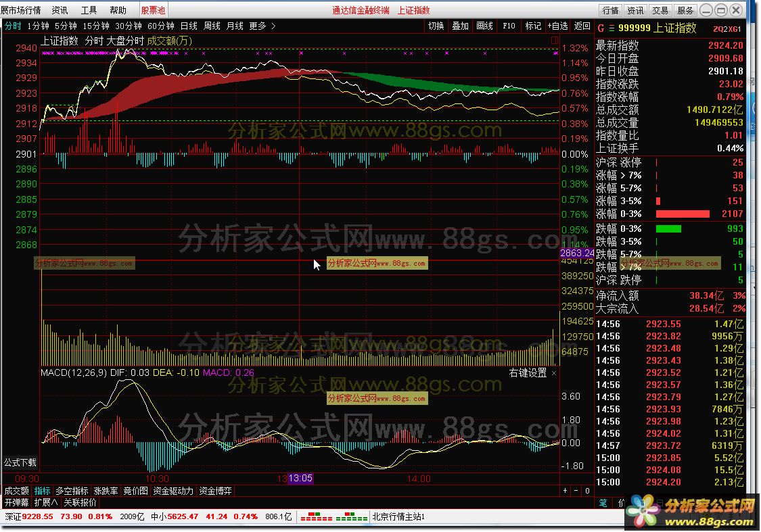Select the 资金驱动力 tab

point(173,491)
